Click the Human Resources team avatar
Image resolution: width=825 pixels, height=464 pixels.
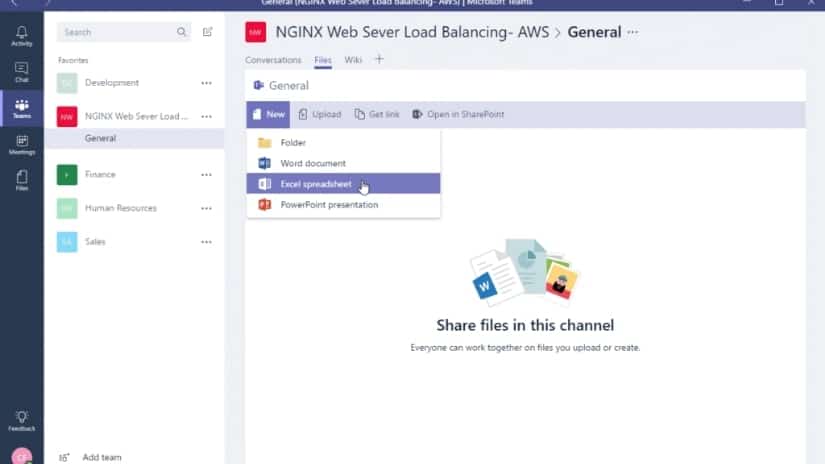coord(67,208)
